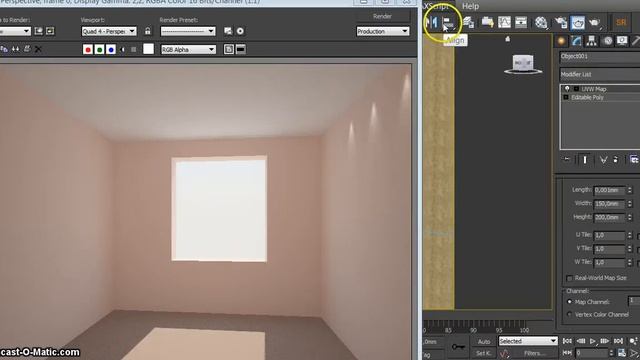The image size is (640, 360).
Task: Click the ViewCube home icon
Action: click(x=507, y=39)
